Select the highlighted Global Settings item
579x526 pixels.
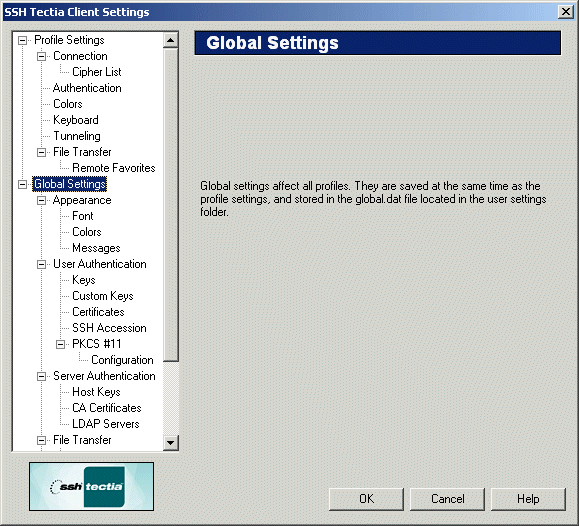point(69,184)
